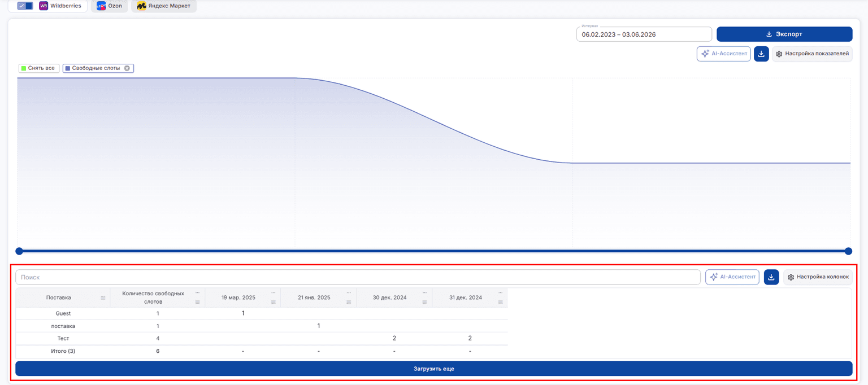Click the left handle of the range slider
This screenshot has width=868, height=385.
[19, 251]
